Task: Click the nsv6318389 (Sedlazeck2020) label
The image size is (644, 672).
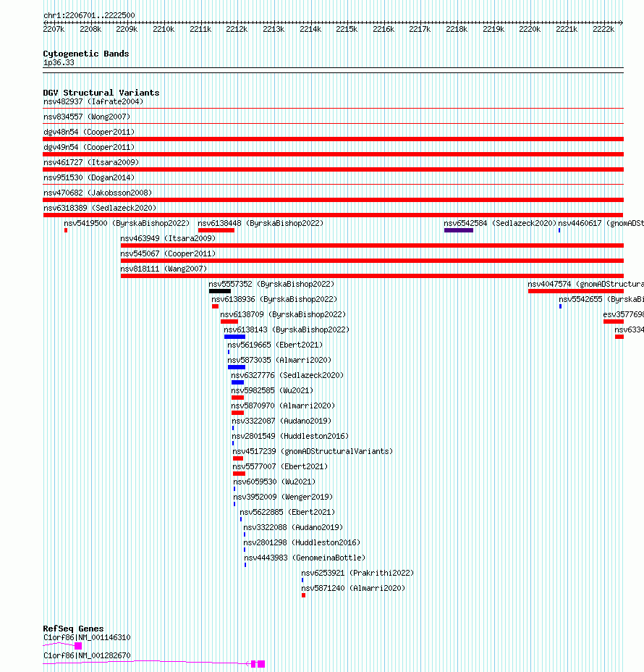Action: coord(100,208)
